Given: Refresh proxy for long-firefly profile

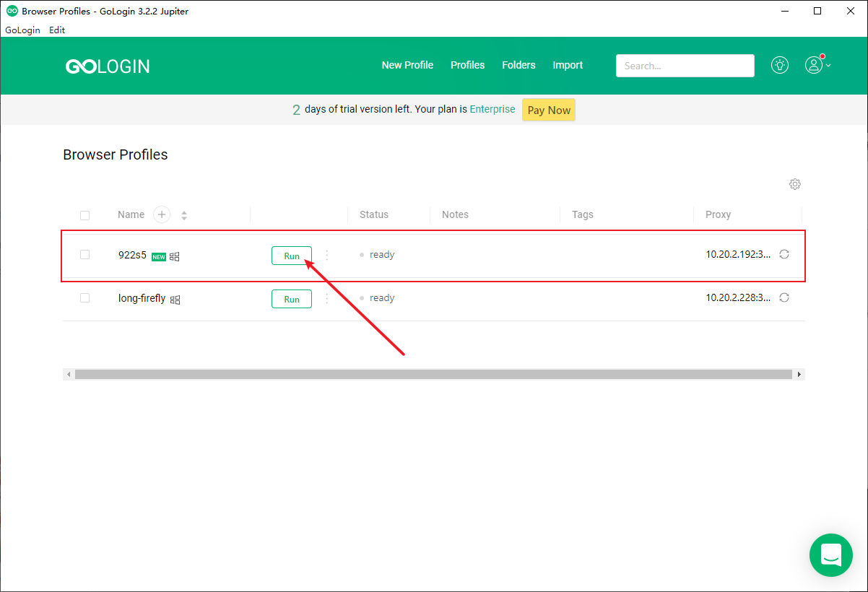Looking at the screenshot, I should 784,297.
